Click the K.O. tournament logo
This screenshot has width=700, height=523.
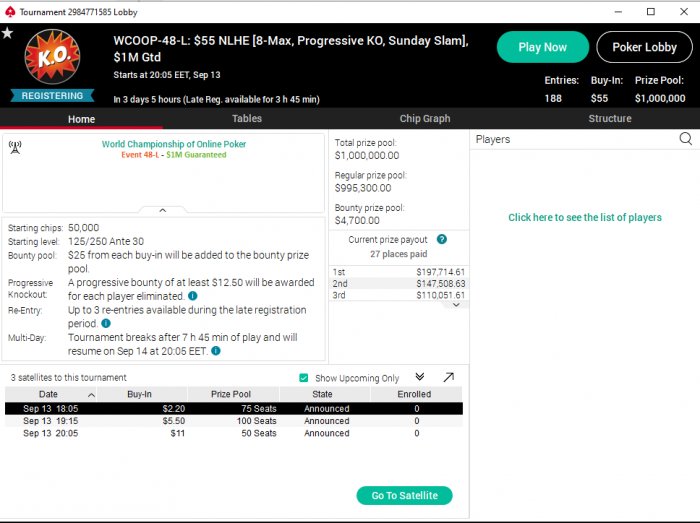[x=52, y=56]
